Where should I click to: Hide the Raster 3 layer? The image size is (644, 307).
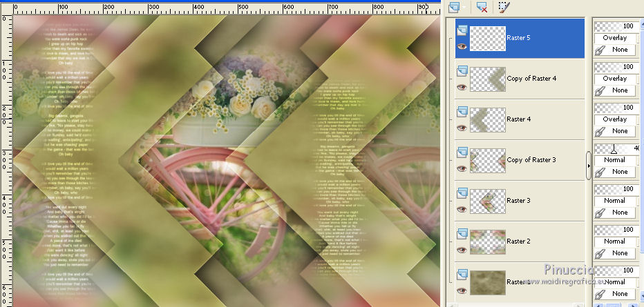coord(462,208)
